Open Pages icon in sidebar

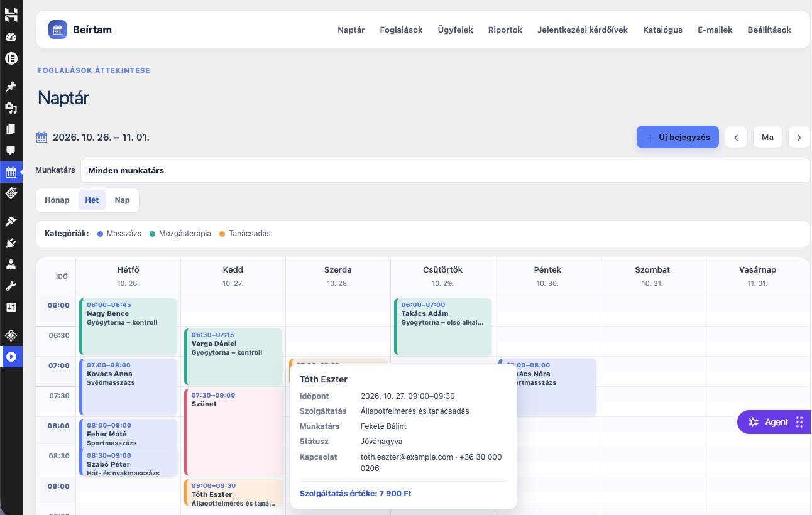coord(11,129)
